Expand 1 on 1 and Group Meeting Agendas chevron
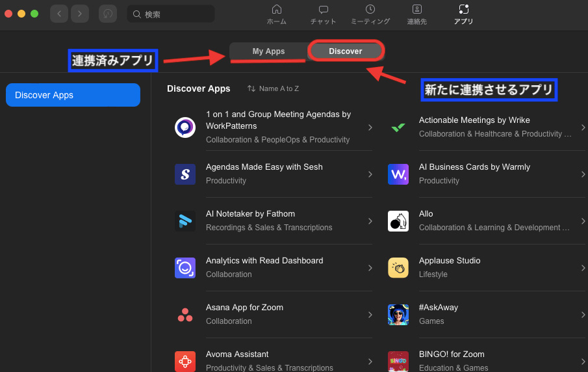The width and height of the screenshot is (588, 372). 370,127
